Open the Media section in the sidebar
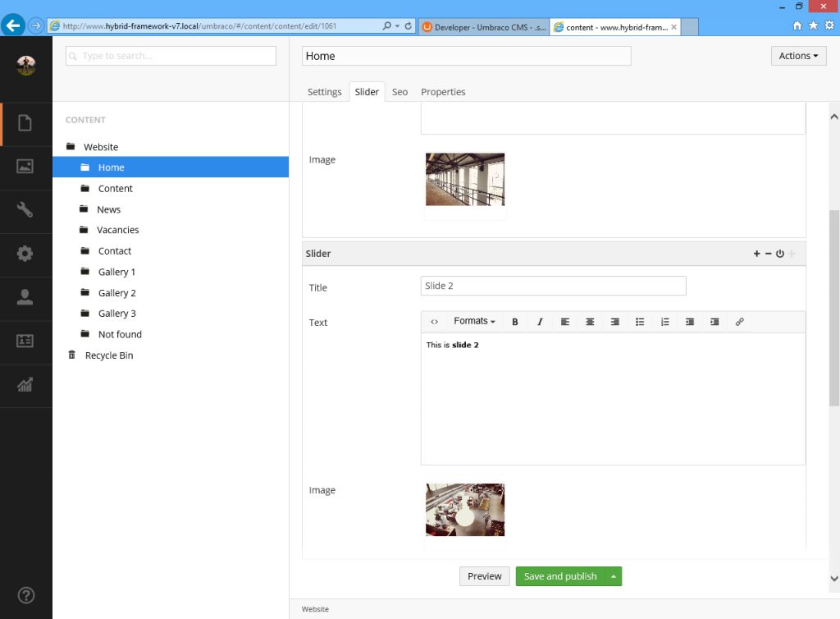This screenshot has width=840, height=619. coord(25,167)
